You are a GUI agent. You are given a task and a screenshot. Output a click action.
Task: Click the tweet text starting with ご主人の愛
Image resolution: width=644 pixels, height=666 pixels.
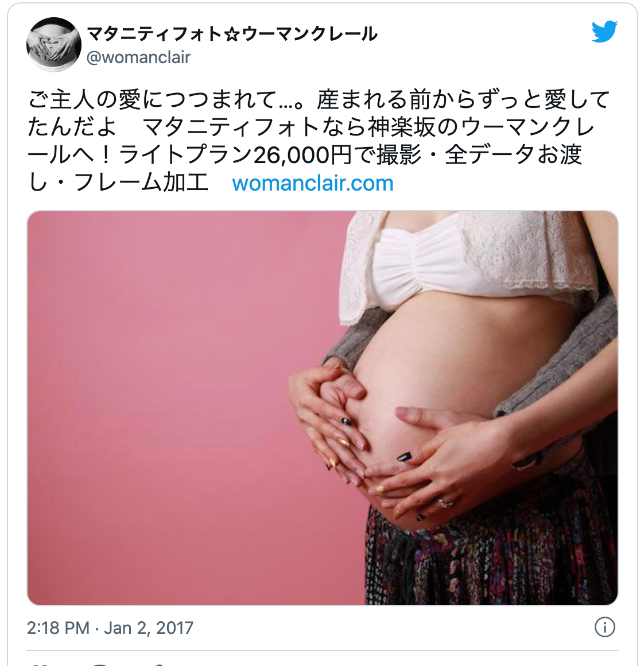[319, 141]
